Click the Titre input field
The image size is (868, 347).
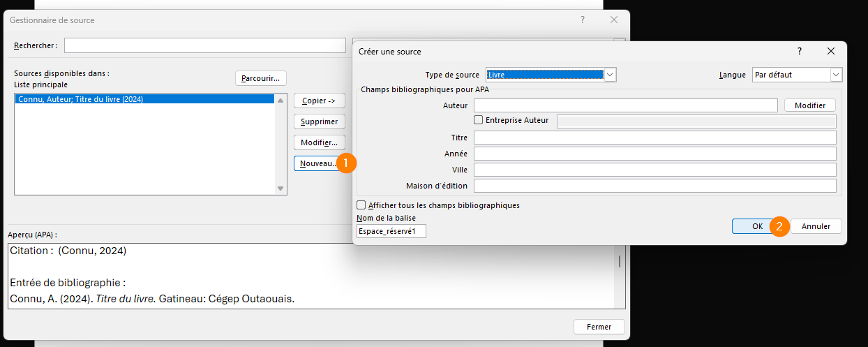tap(654, 138)
